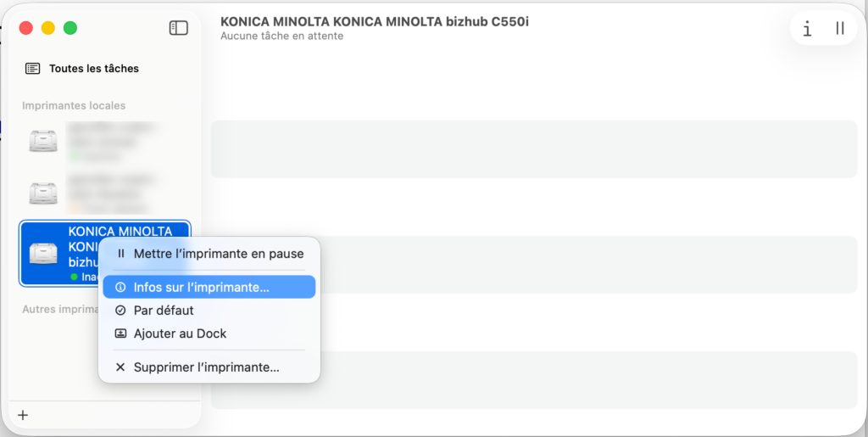This screenshot has width=868, height=437.
Task: Click the second blurred printer's icon
Action: pos(43,193)
